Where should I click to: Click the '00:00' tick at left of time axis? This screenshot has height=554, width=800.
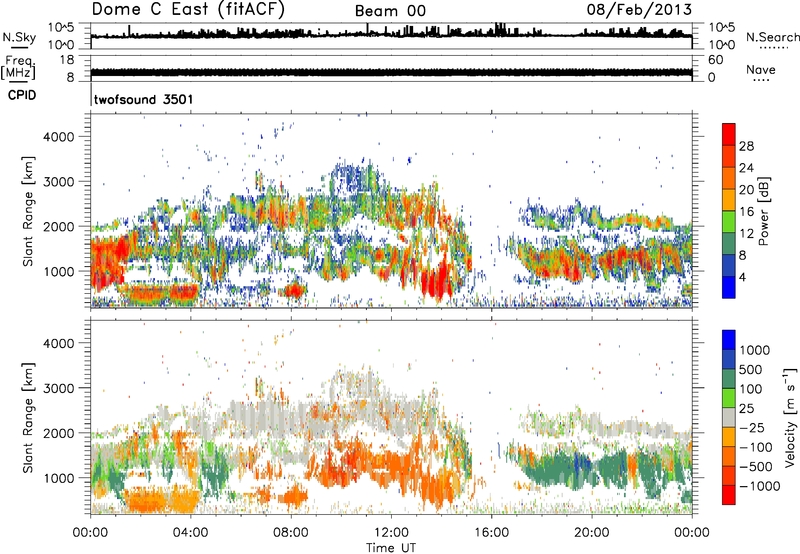90,533
